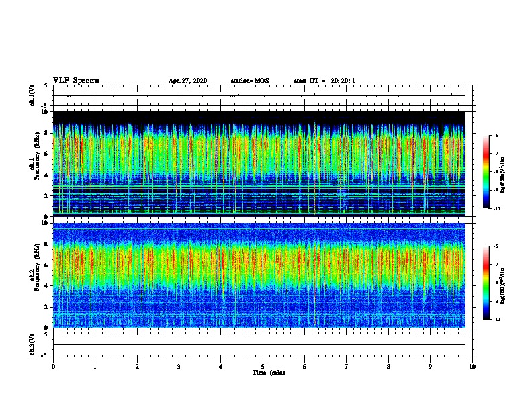Image resolution: width=532 pixels, height=411 pixels.
Task: Click the "Time (min)" x-axis label
Action: (269, 373)
